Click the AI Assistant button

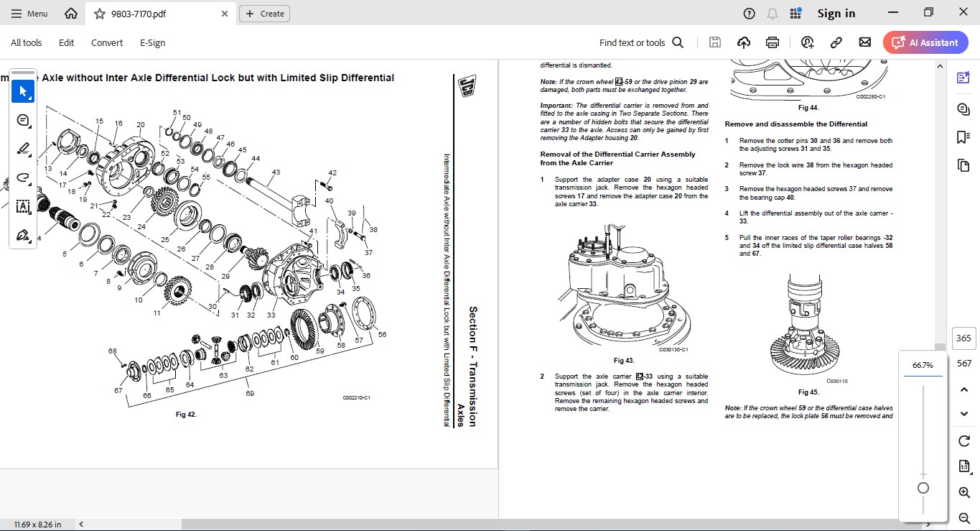pos(925,42)
